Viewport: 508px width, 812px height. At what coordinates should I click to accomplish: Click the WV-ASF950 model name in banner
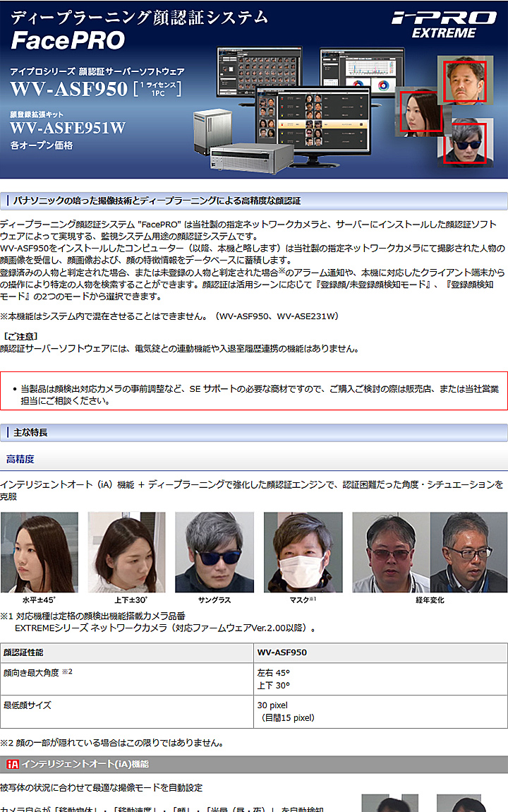69,88
